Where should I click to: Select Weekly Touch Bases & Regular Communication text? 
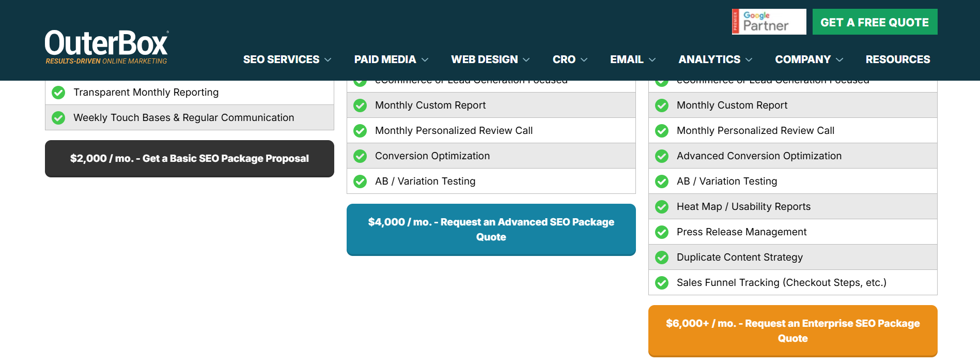point(184,117)
